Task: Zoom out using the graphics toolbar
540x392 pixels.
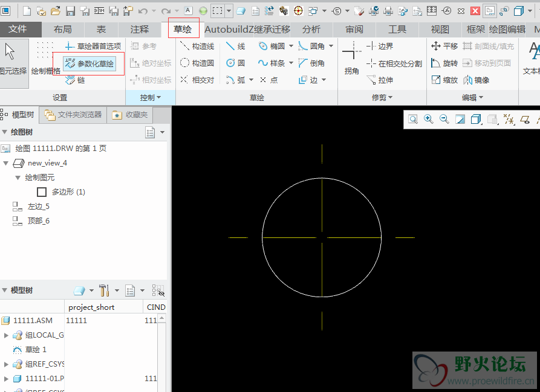Action: click(x=444, y=120)
